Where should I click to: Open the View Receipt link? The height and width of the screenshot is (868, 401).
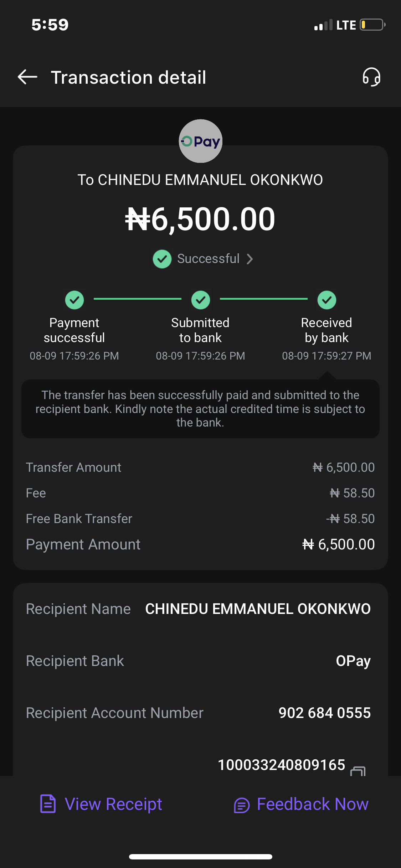(x=113, y=804)
